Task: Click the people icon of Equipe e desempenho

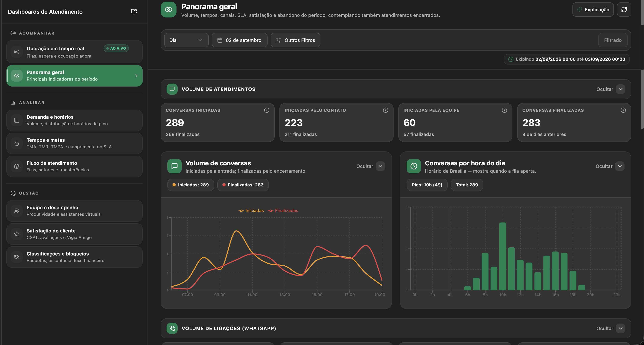Action: click(17, 211)
